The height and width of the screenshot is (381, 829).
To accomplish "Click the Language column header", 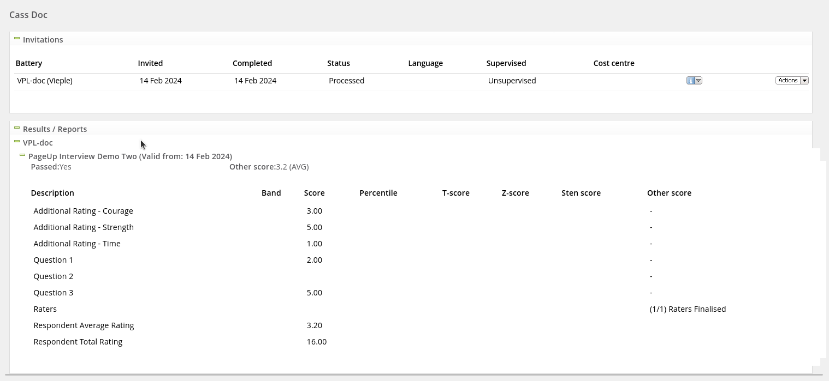I will pos(426,63).
